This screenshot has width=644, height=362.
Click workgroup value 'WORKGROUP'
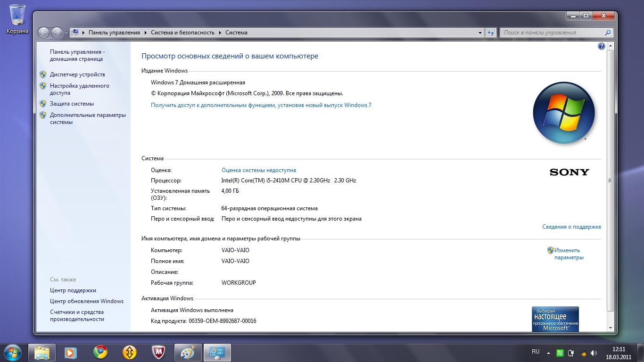click(239, 283)
